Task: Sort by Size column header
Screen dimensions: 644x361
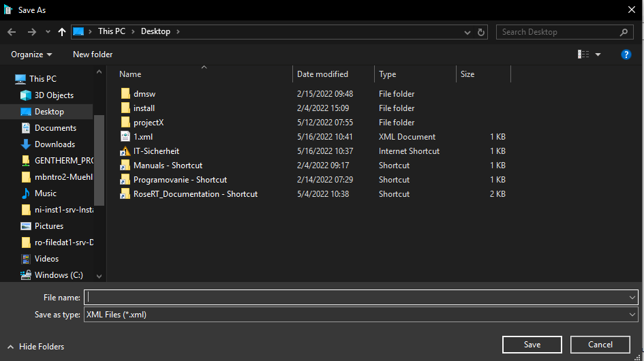Action: (x=467, y=74)
